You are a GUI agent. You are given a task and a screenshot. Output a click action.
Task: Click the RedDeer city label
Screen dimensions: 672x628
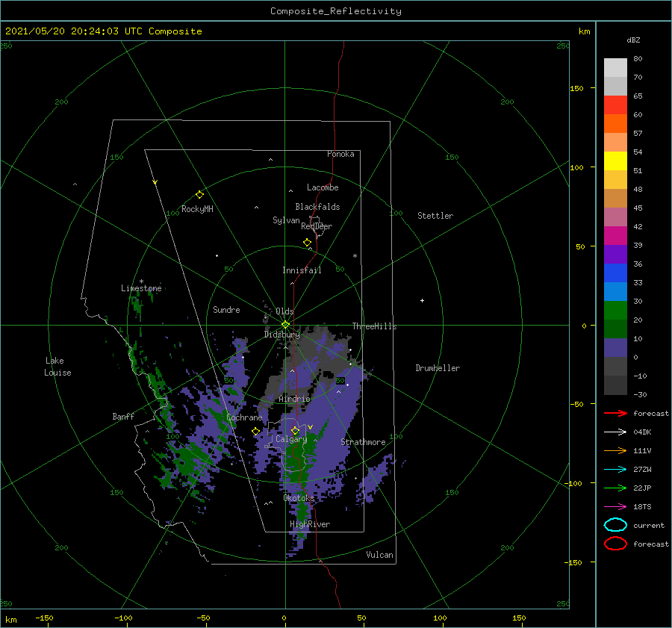[317, 226]
